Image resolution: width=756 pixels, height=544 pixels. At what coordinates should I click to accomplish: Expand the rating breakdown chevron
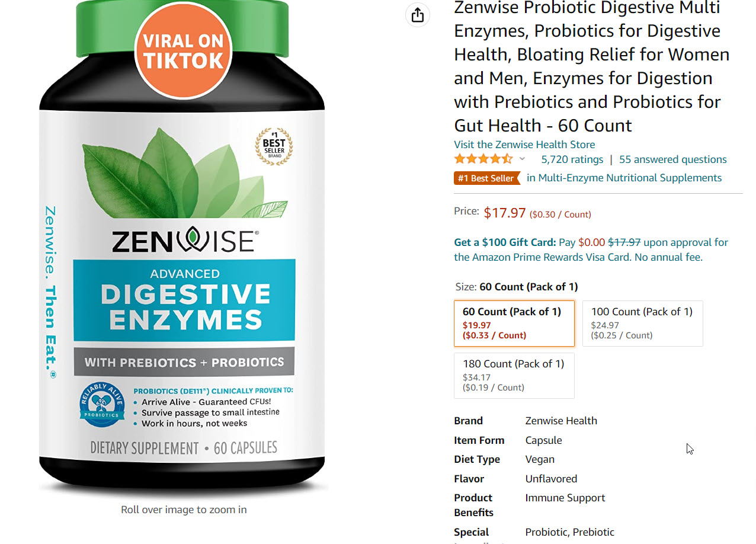[x=522, y=159]
